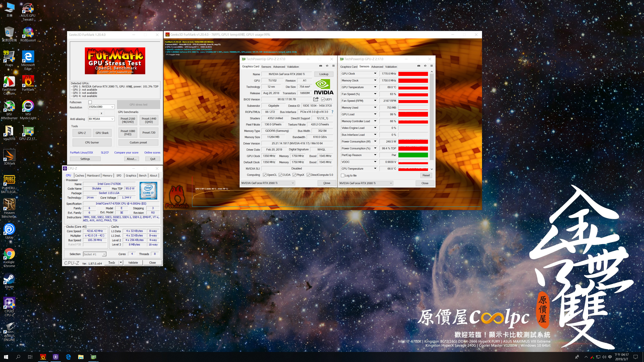The height and width of the screenshot is (362, 644).
Task: Open the Compare your score link in FurMark
Action: [126, 152]
